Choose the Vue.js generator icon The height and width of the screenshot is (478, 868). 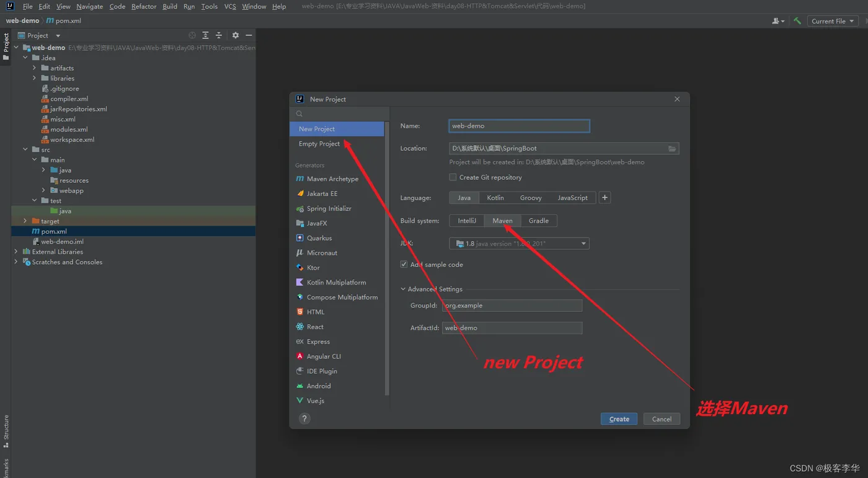point(300,401)
